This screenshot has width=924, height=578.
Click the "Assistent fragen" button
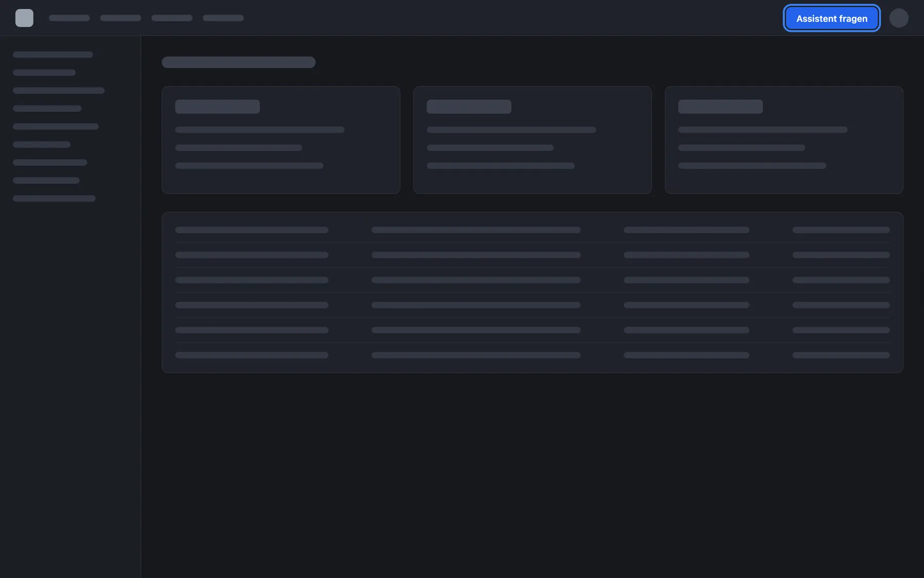tap(832, 18)
